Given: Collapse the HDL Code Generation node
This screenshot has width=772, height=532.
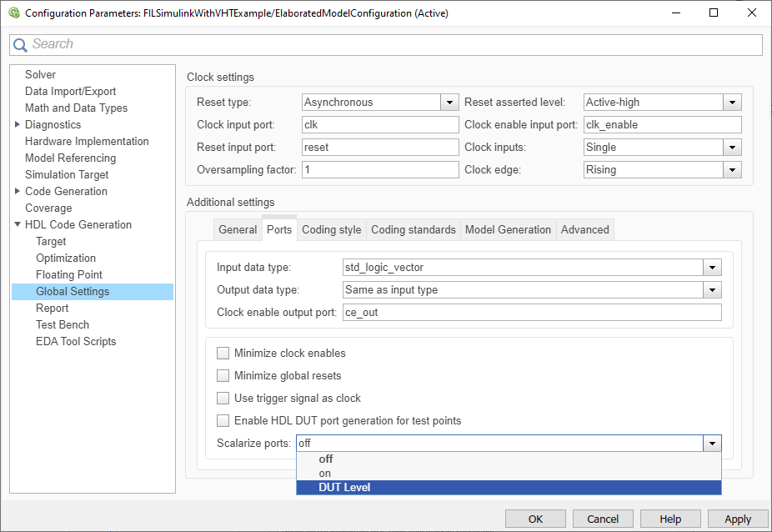Looking at the screenshot, I should click(x=18, y=224).
